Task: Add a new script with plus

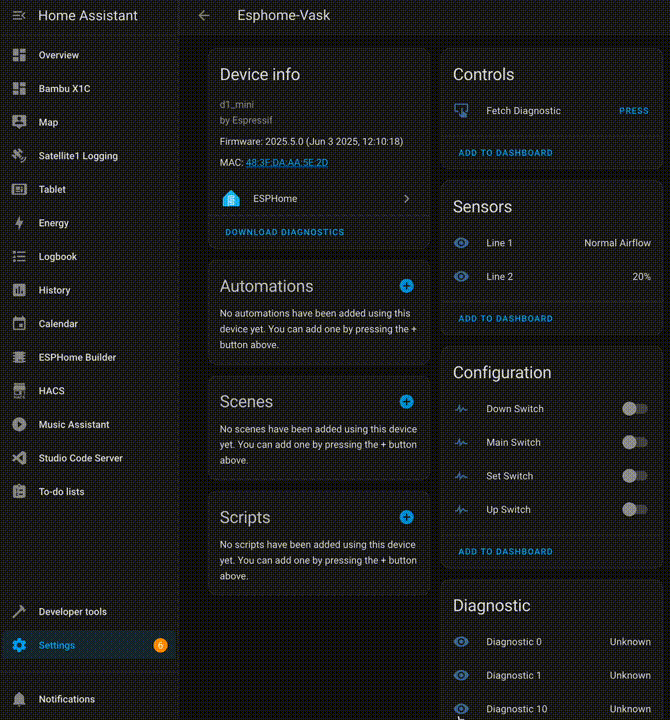Action: 406,517
